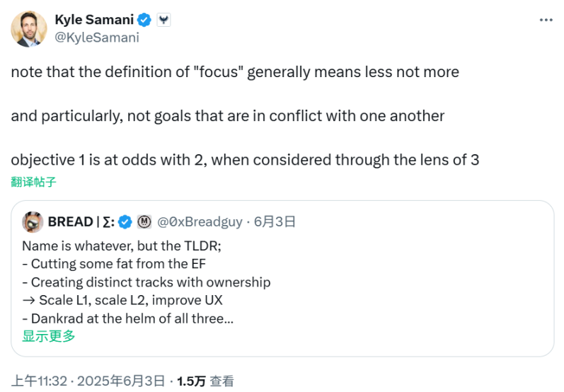
Task: Click the quoted text "Name is whatever, but the TLDR;"
Action: coord(122,246)
